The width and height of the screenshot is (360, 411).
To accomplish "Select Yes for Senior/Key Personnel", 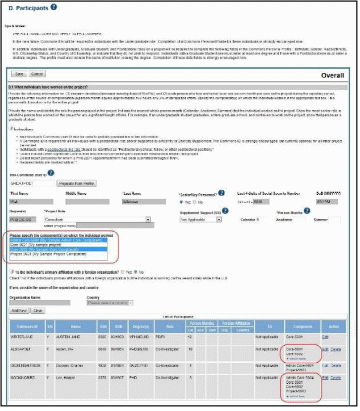I will (181, 202).
